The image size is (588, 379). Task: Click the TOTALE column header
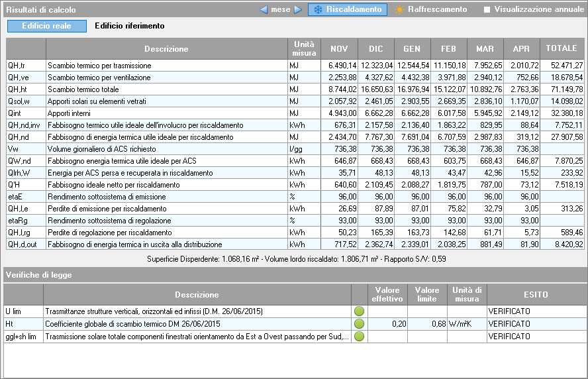[x=562, y=49]
